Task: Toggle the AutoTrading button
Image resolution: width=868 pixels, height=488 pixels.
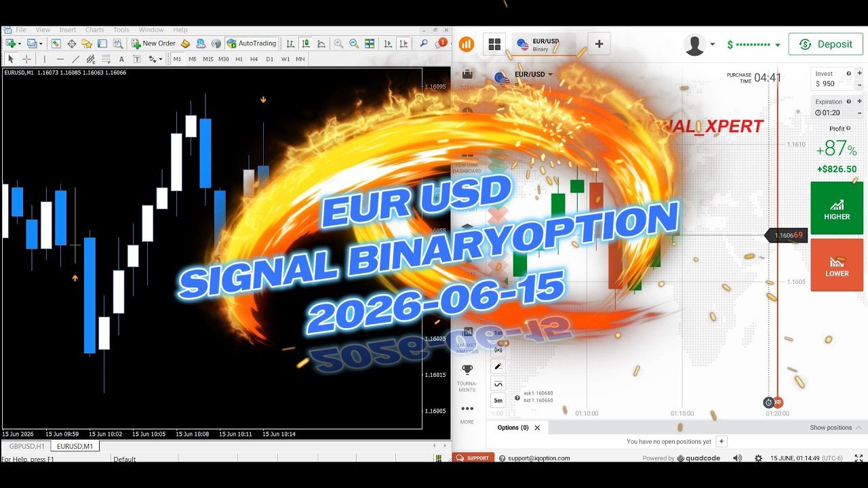Action: tap(252, 43)
